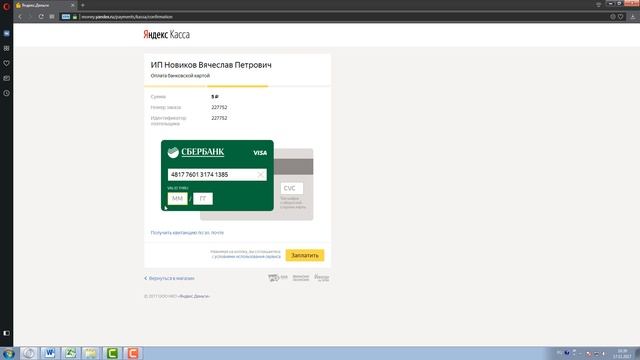
Task: Open the tab menu icon near window controls
Action: click(x=598, y=4)
